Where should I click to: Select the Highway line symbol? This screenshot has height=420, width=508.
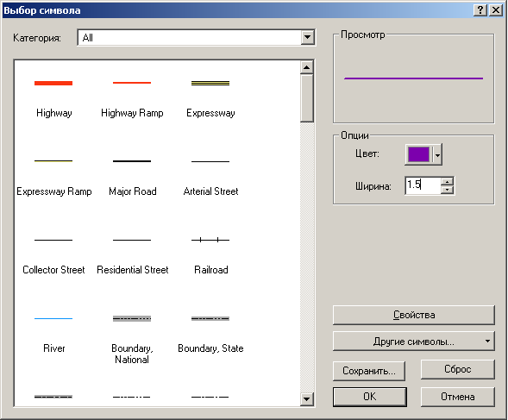(53, 97)
